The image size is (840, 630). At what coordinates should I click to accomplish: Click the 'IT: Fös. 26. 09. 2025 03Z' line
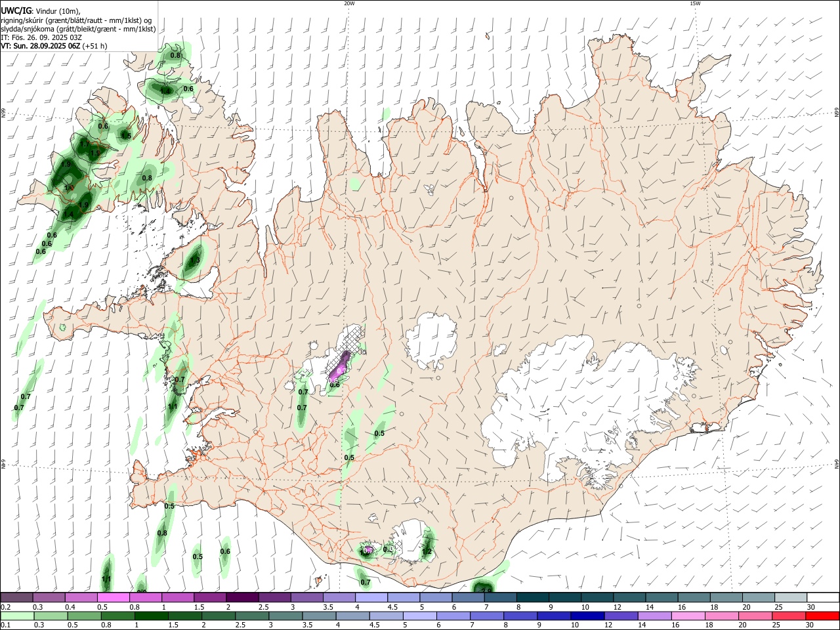[x=41, y=37]
